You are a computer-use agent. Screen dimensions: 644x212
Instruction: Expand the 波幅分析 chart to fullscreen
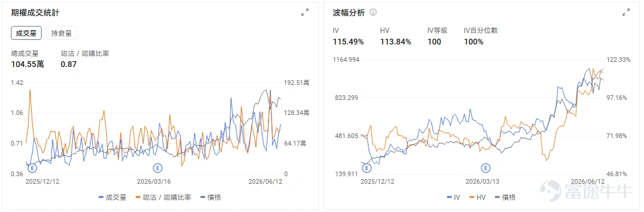pyautogui.click(x=626, y=13)
